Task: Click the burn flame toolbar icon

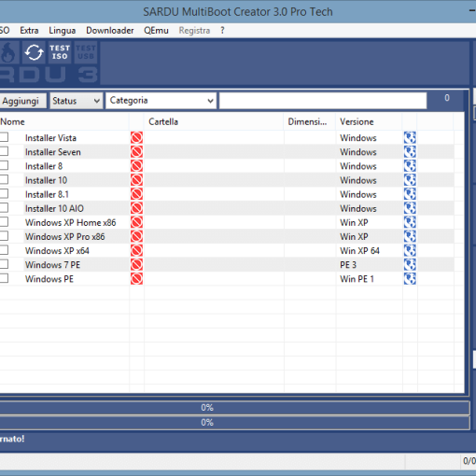Action: (x=7, y=52)
